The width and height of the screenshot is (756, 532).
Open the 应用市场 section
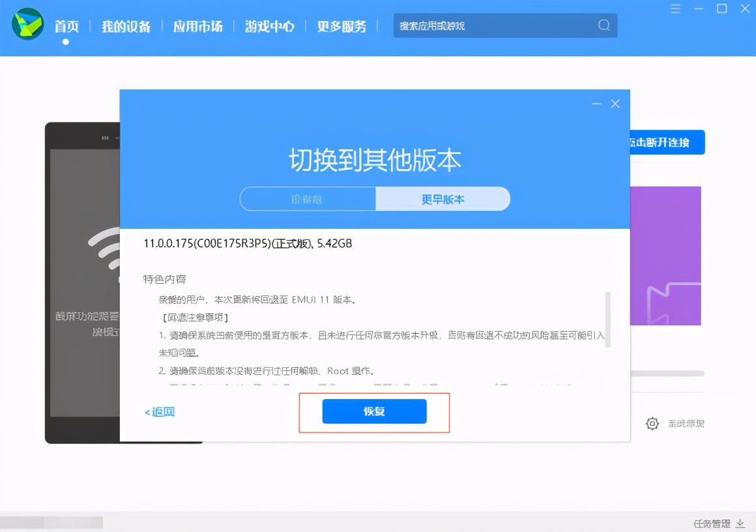tap(197, 26)
